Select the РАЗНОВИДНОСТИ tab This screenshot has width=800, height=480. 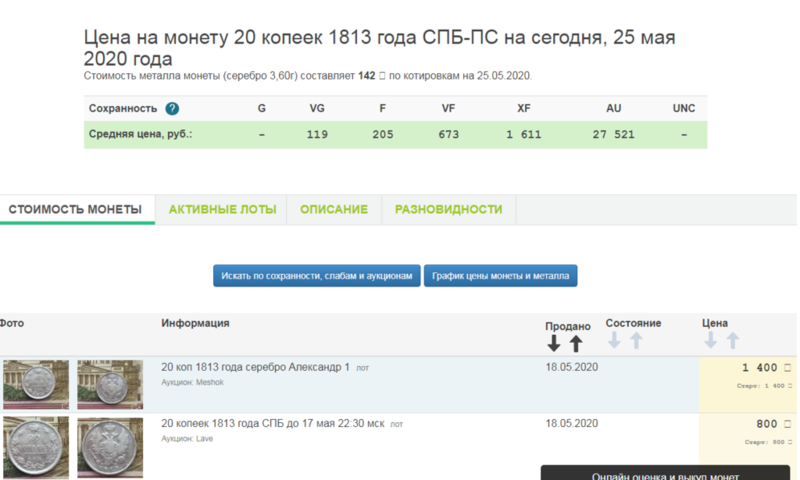[448, 210]
